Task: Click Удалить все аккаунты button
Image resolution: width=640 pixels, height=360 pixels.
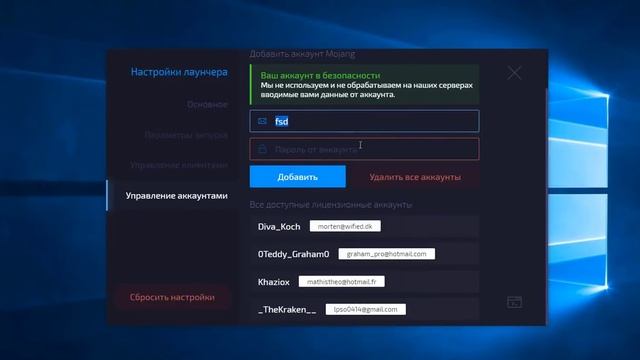Action: [x=415, y=177]
